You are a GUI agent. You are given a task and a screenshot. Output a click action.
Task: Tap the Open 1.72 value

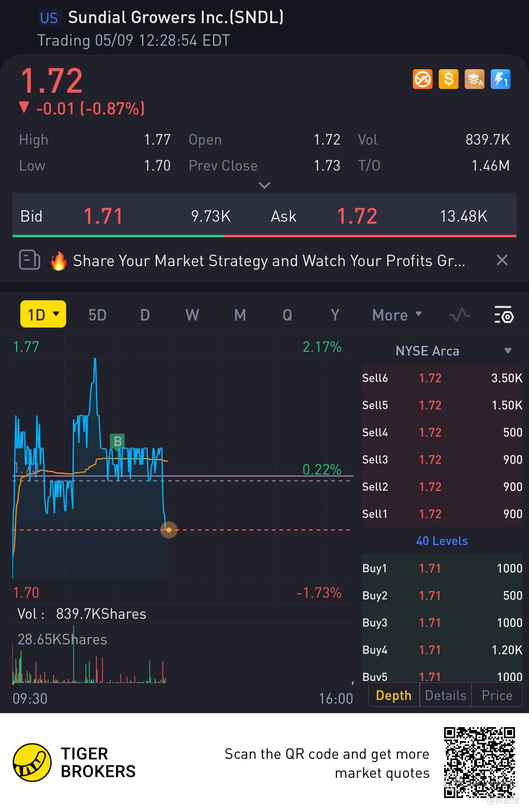point(327,140)
